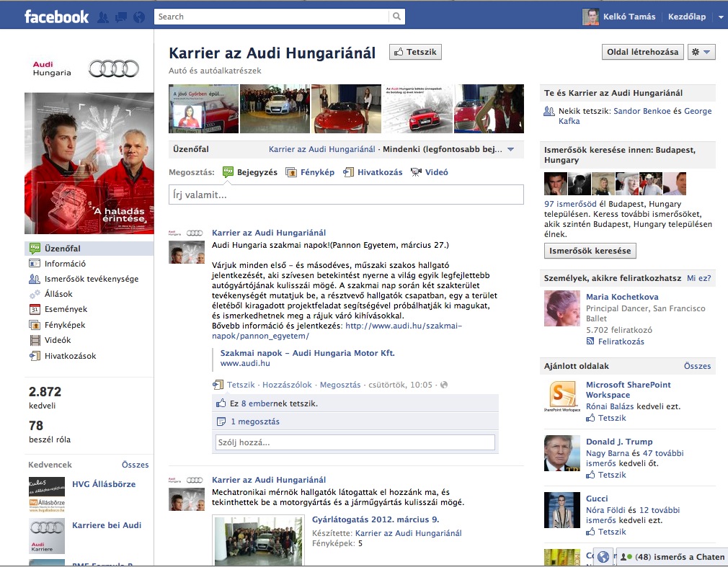728x567 pixels.
Task: Click the Fénykép icon in share bar
Action: point(291,172)
